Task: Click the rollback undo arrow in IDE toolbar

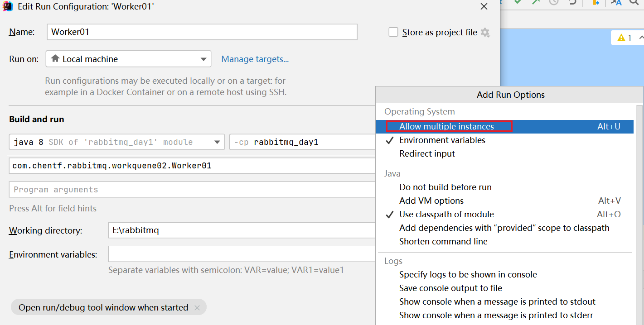Action: pyautogui.click(x=572, y=2)
